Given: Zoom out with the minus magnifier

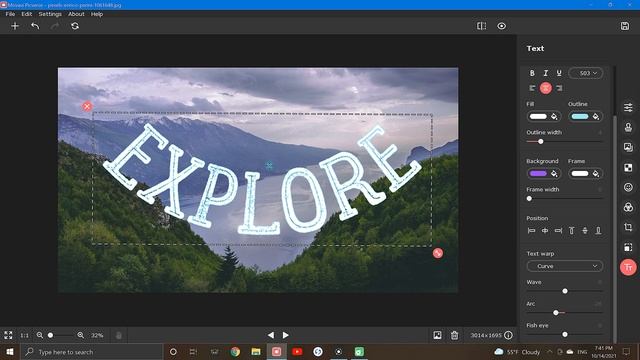Looking at the screenshot, I should 40,335.
